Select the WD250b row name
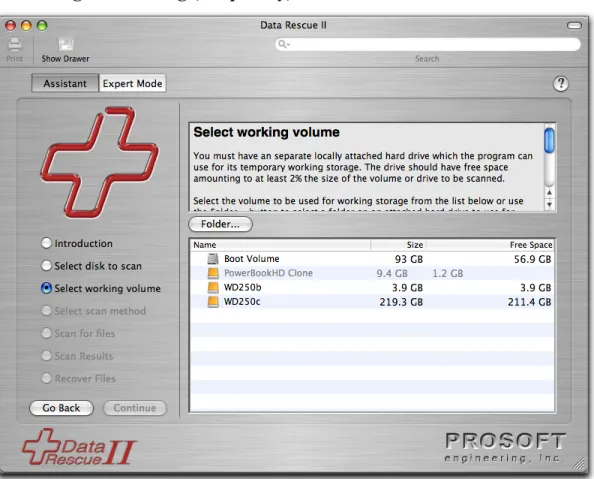The width and height of the screenshot is (594, 479). point(242,288)
